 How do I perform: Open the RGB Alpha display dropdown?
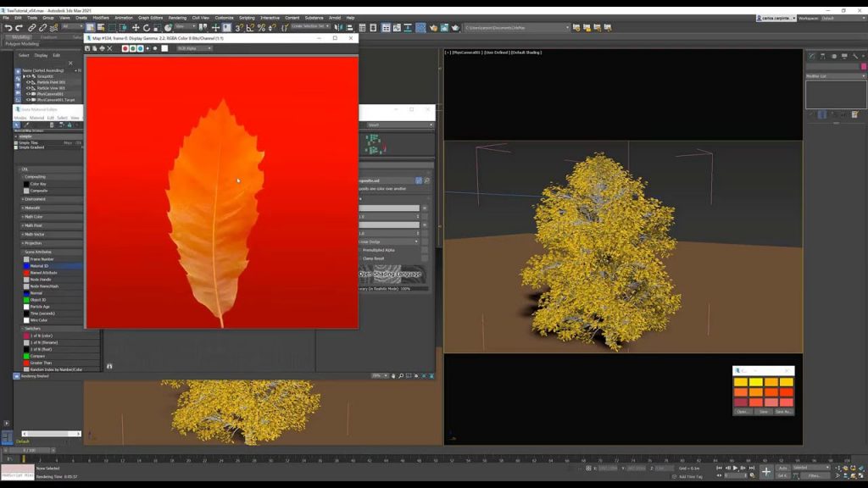(193, 49)
